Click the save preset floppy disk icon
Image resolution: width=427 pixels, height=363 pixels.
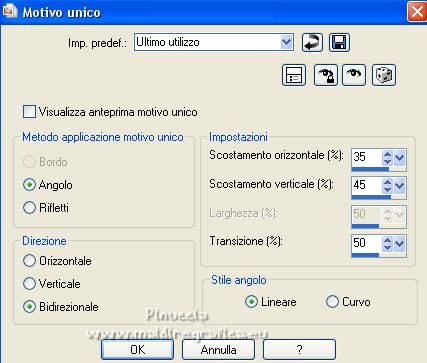coord(339,42)
